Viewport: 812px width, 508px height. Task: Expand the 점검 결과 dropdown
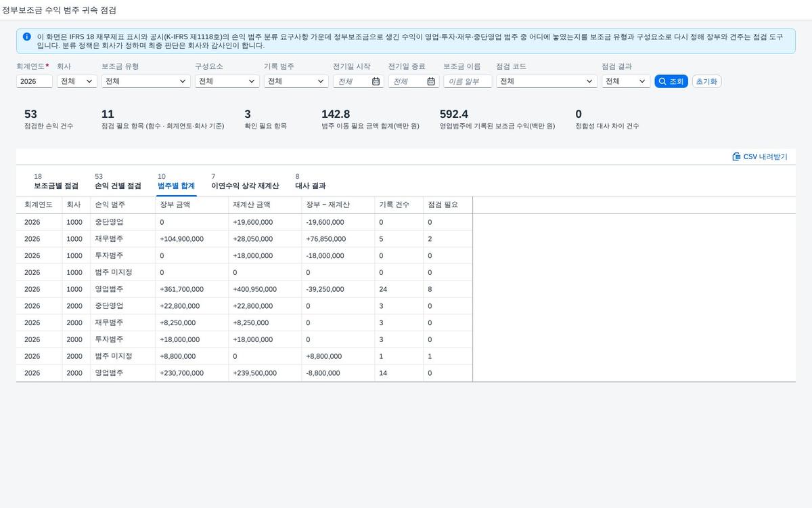(626, 81)
